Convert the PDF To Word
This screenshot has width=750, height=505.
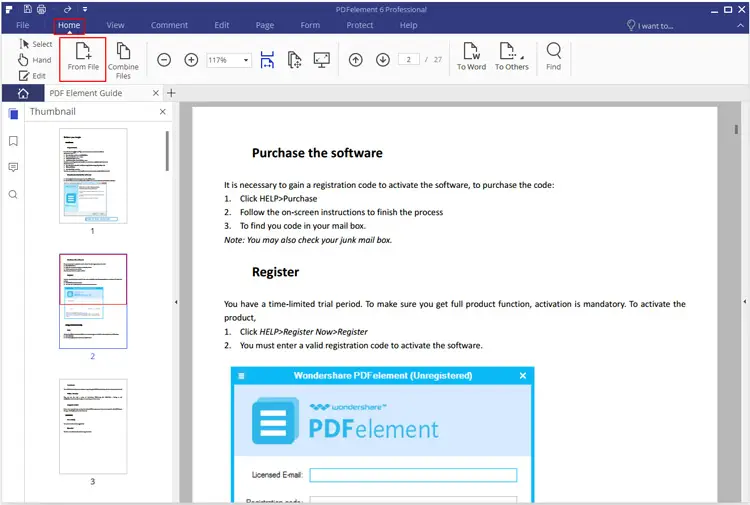(471, 56)
